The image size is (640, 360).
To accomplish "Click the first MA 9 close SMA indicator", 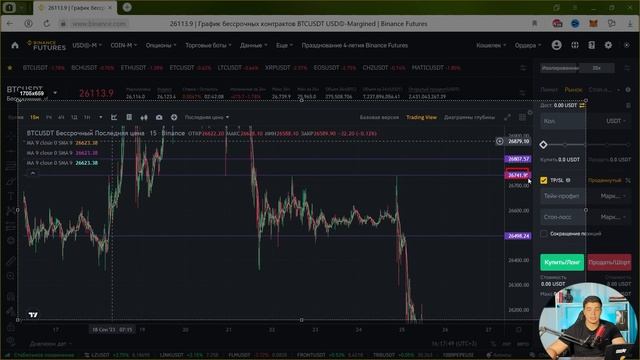I will [x=62, y=143].
